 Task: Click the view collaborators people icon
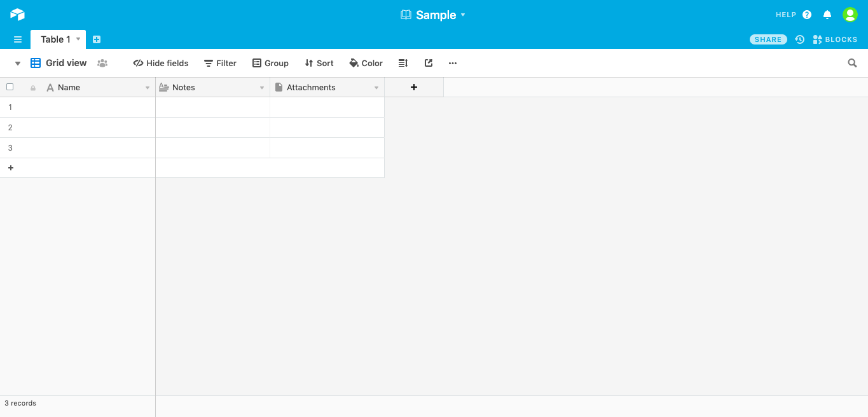point(102,63)
